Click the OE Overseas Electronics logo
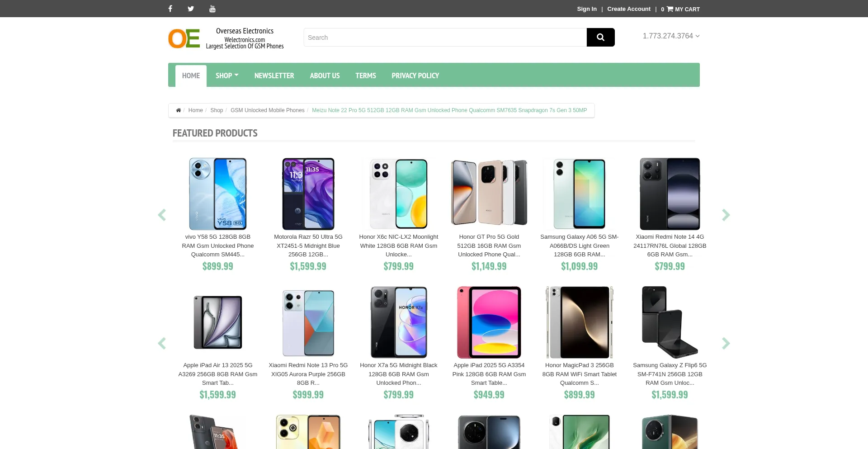The image size is (868, 449). pyautogui.click(x=226, y=38)
